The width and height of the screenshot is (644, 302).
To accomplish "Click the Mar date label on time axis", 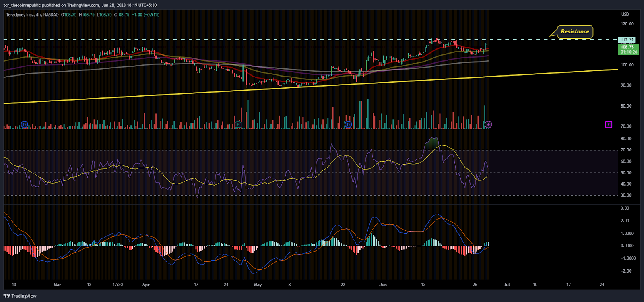I will coord(58,285).
